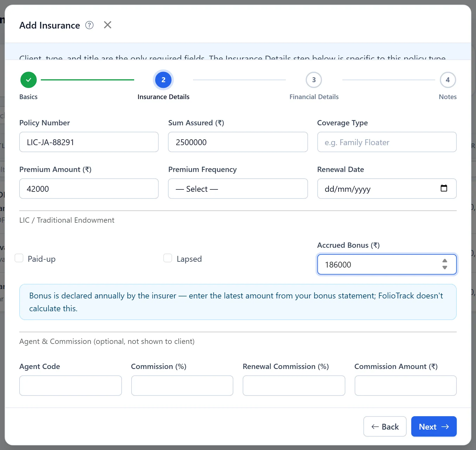Viewport: 476px width, 450px height.
Task: Proceed with the Next button
Action: point(434,426)
